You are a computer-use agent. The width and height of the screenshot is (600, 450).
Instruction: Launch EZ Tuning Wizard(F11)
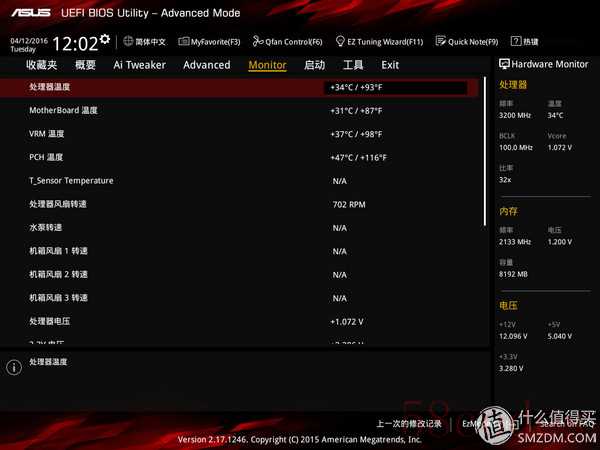pyautogui.click(x=385, y=42)
